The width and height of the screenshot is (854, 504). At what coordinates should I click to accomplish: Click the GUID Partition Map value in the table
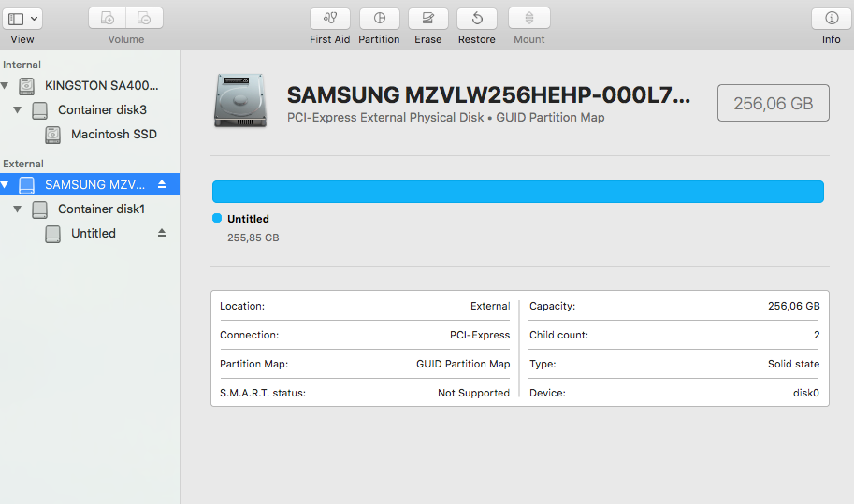[464, 364]
